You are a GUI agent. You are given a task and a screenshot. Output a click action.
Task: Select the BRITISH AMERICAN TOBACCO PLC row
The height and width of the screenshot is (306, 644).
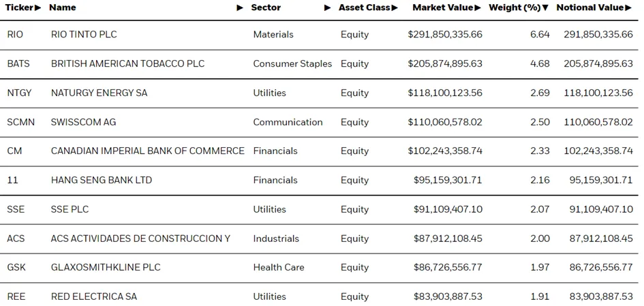[322, 63]
